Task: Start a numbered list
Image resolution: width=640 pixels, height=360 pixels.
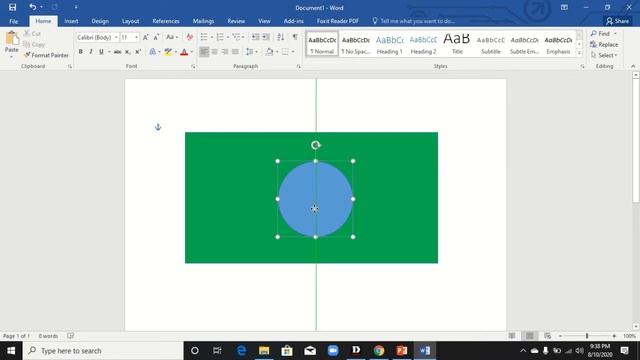Action: (x=220, y=38)
